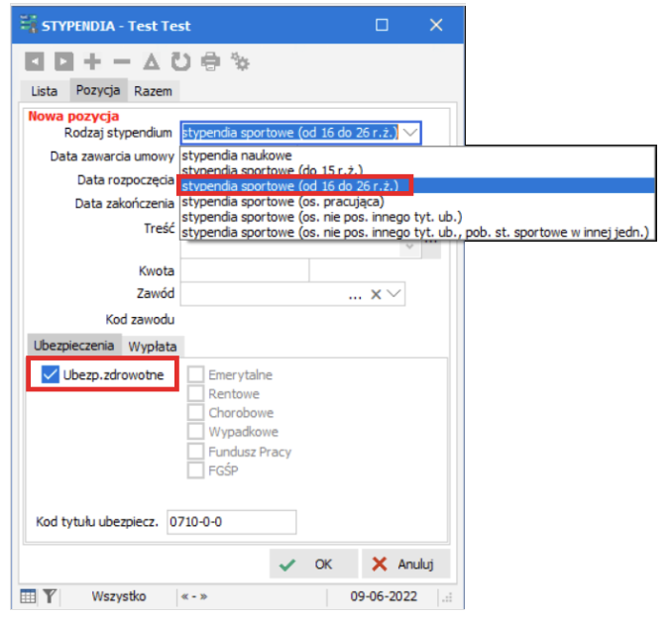
Task: Select stypendia naukowe option
Action: point(418,155)
